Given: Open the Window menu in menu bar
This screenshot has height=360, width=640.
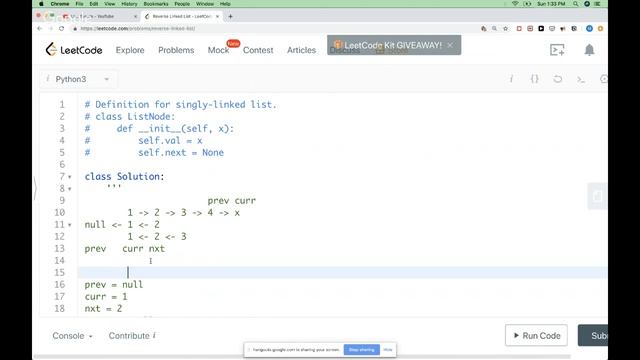Looking at the screenshot, I should coord(204,4).
